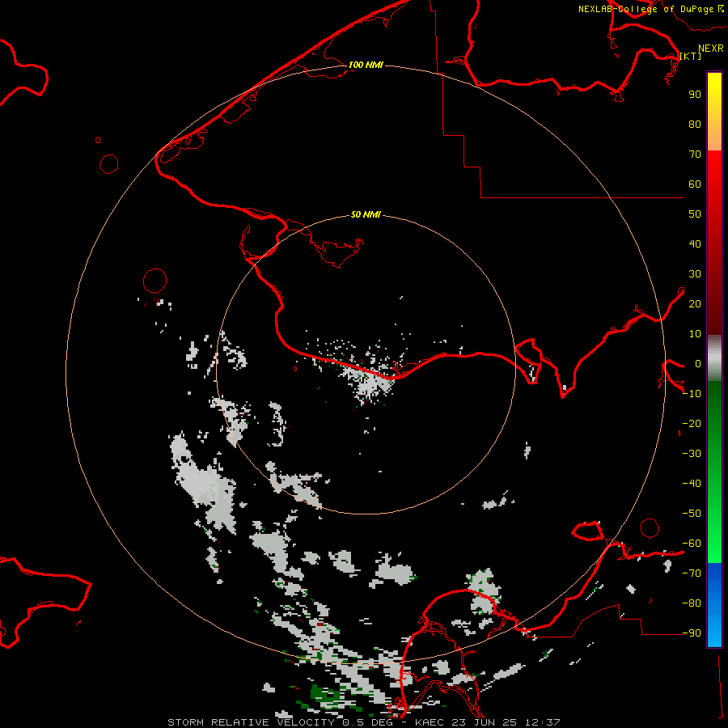Screen dimensions: 728x728
Task: Click the 60 value on the velocity scale
Action: (695, 184)
